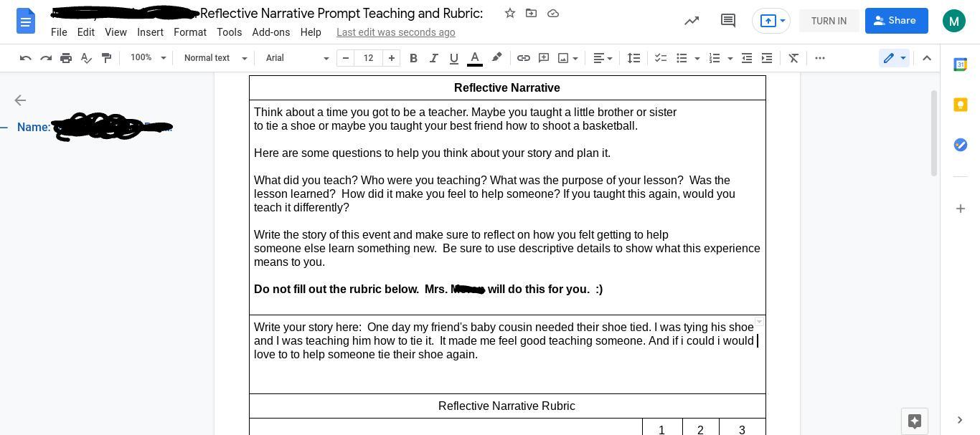Click the Undo arrow icon
Screen dimensions: 980x435
[26, 58]
